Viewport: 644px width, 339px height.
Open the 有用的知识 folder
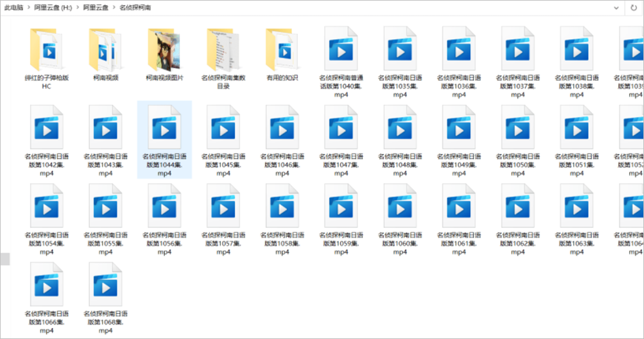click(x=282, y=54)
